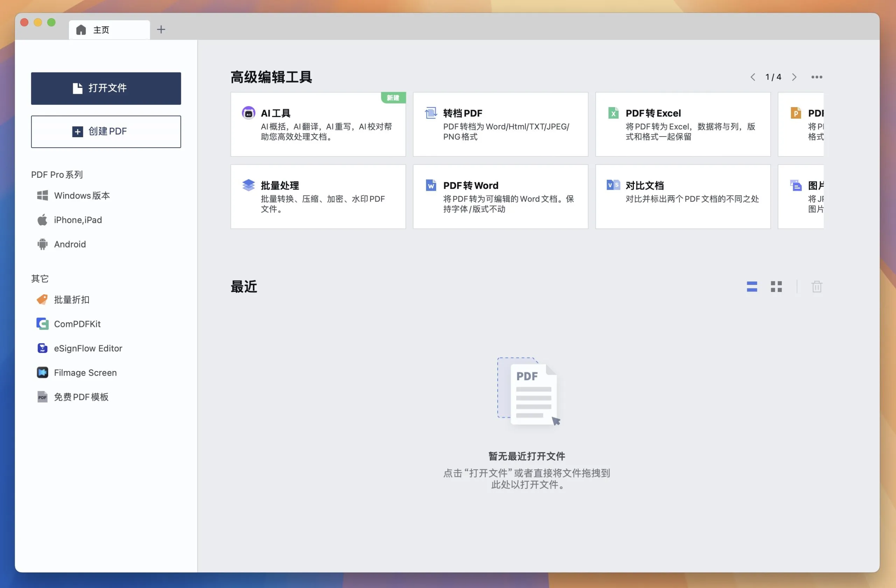Viewport: 896px width, 588px height.
Task: Click the Windows logo icon
Action: [x=43, y=195]
